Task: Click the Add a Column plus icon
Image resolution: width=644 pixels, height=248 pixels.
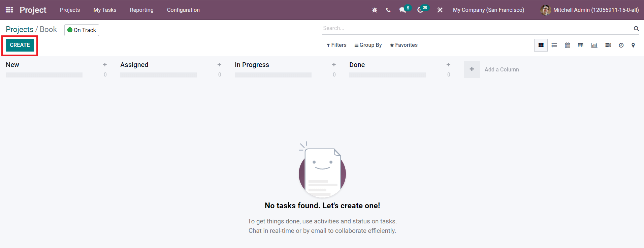Action: (x=472, y=69)
